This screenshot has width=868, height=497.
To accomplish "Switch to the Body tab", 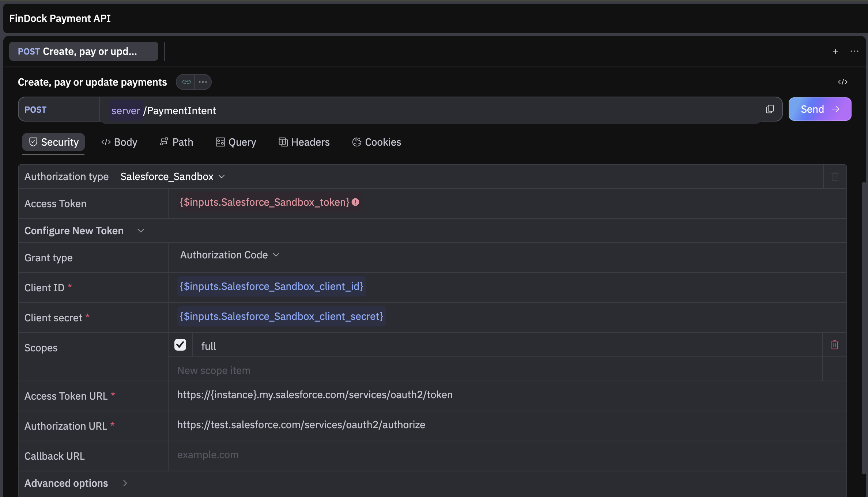I will 119,142.
